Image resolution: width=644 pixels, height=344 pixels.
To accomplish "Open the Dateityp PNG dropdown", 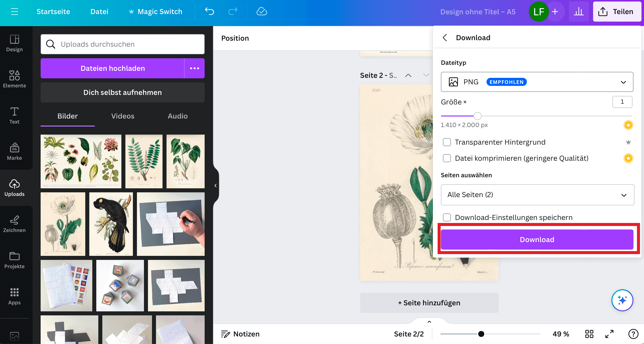I will click(537, 82).
